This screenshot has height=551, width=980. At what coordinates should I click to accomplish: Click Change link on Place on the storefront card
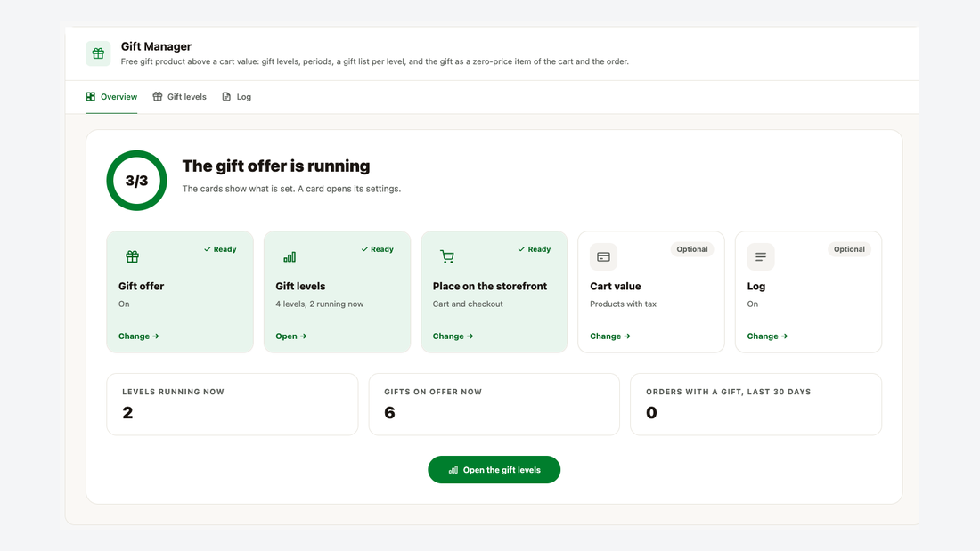coord(453,336)
